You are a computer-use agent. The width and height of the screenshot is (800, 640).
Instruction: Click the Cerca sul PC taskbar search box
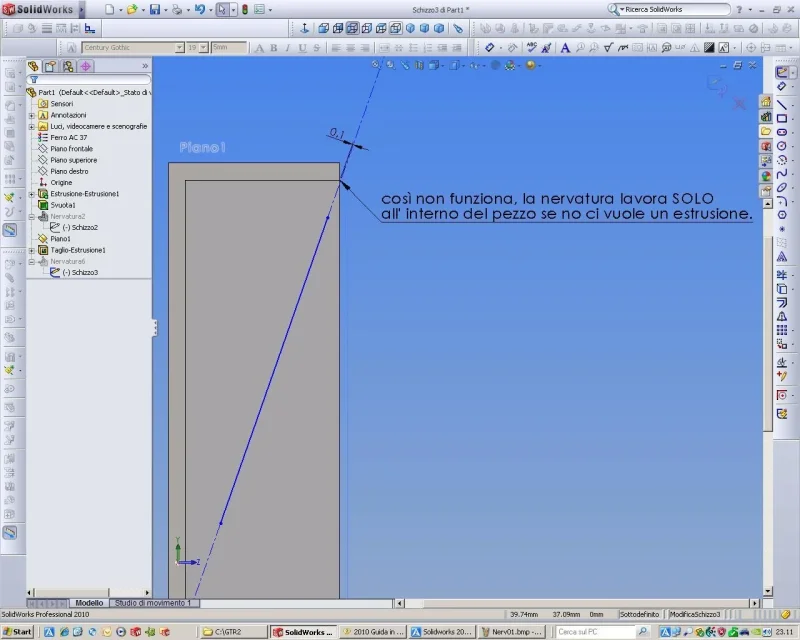coord(594,632)
